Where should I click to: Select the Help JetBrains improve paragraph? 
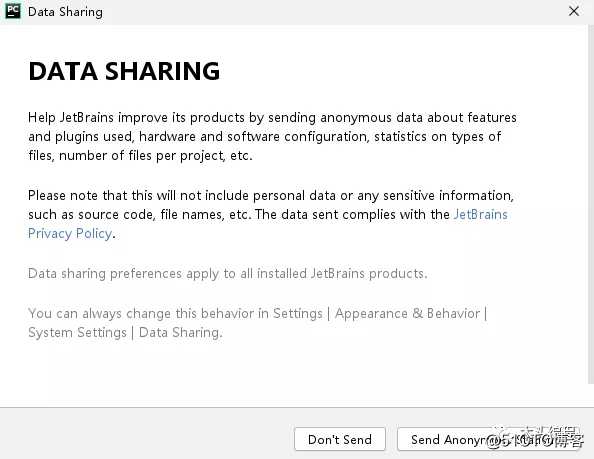pyautogui.click(x=272, y=136)
